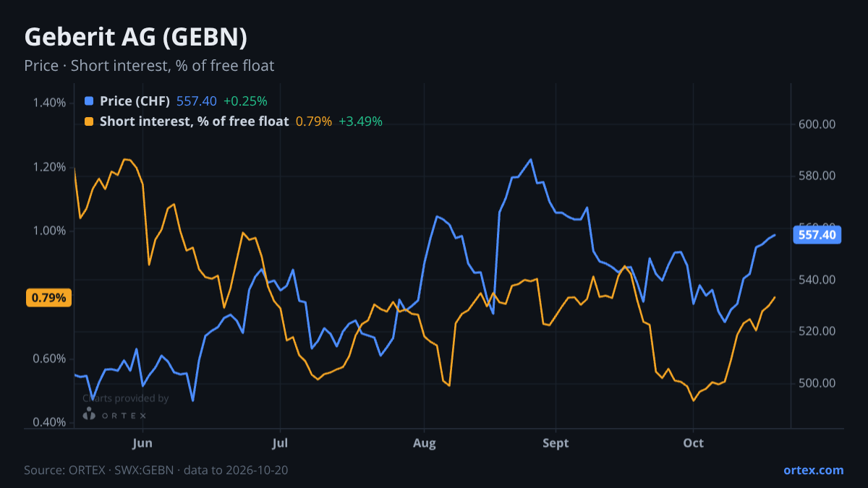Click the 540.00 right axis label

click(x=817, y=280)
